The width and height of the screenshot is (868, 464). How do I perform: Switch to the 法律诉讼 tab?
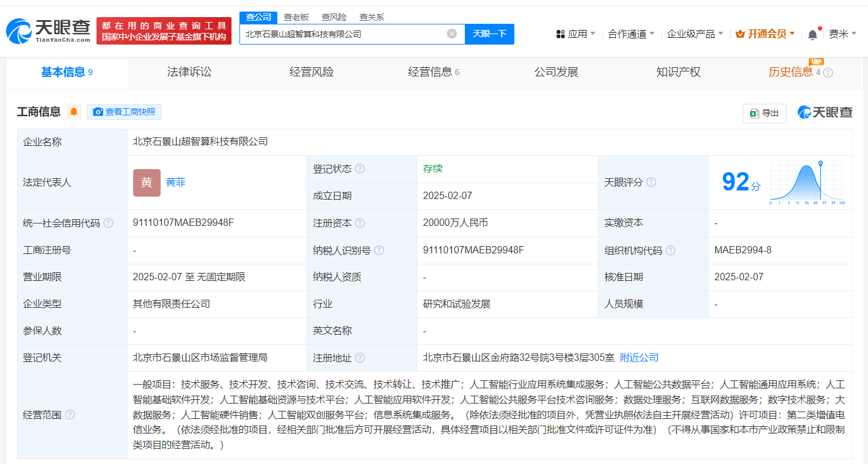[189, 72]
